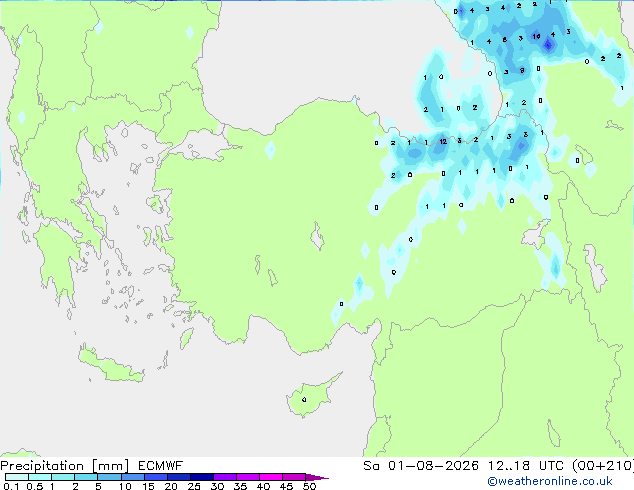This screenshot has width=634, height=490.
Task: Click the "Precipitation [mm]" legend title
Action: pyautogui.click(x=65, y=466)
